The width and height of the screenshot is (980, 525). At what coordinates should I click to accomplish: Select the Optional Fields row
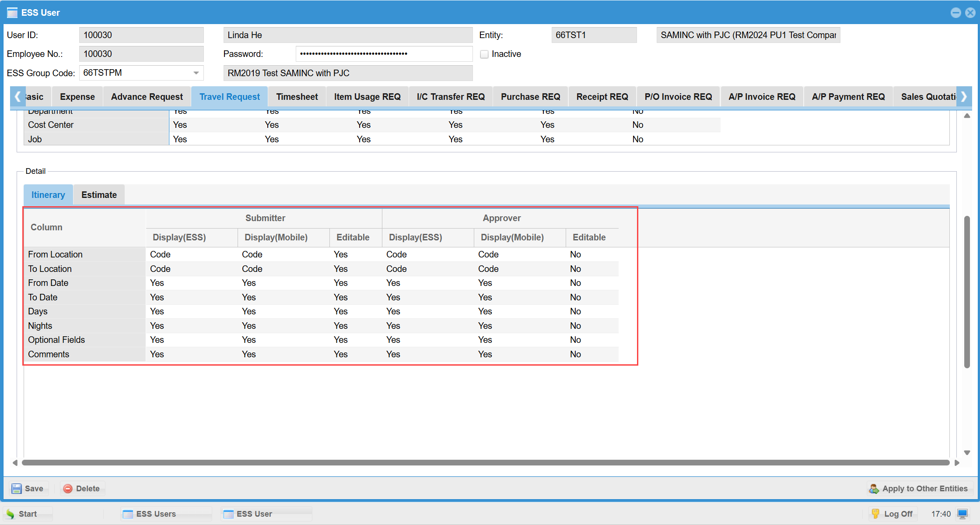(321, 340)
